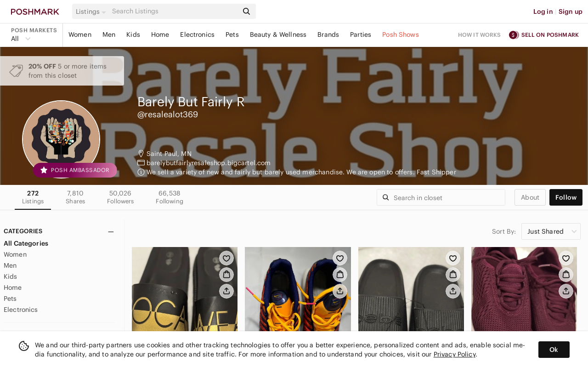
Task: Open the Brands menu
Action: pos(328,34)
